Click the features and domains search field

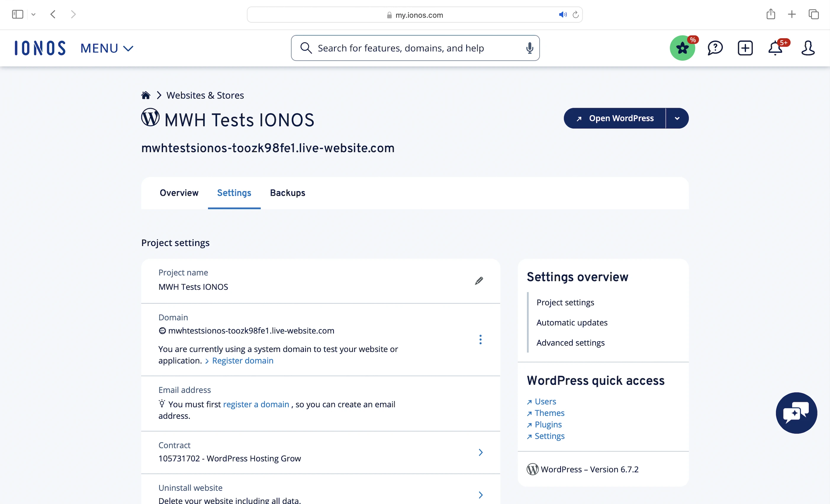click(x=414, y=48)
